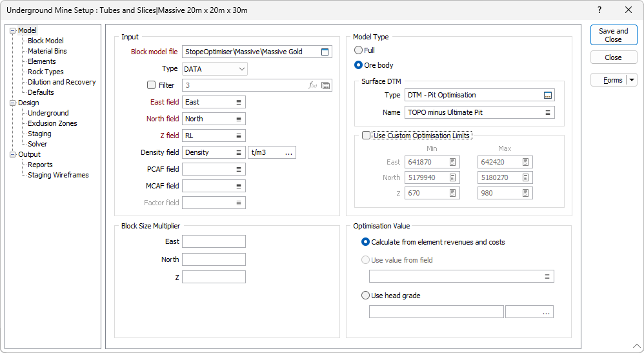Select Calculate from element revenues and costs
Viewport: 644px width, 353px height.
click(365, 242)
